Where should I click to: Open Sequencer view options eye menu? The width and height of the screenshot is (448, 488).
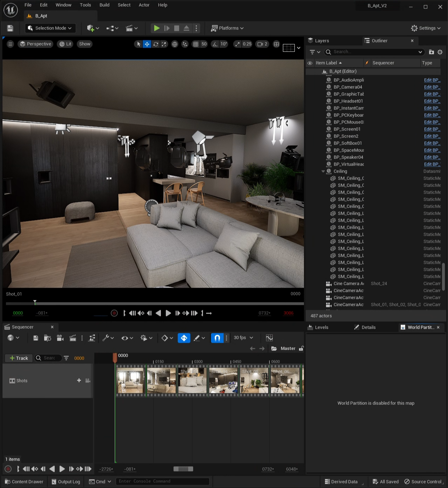click(127, 338)
